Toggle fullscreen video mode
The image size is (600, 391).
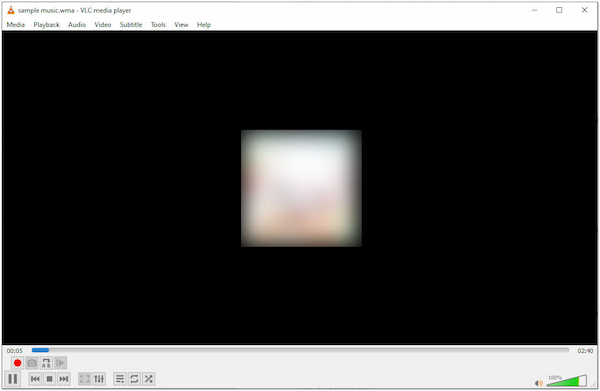[84, 379]
